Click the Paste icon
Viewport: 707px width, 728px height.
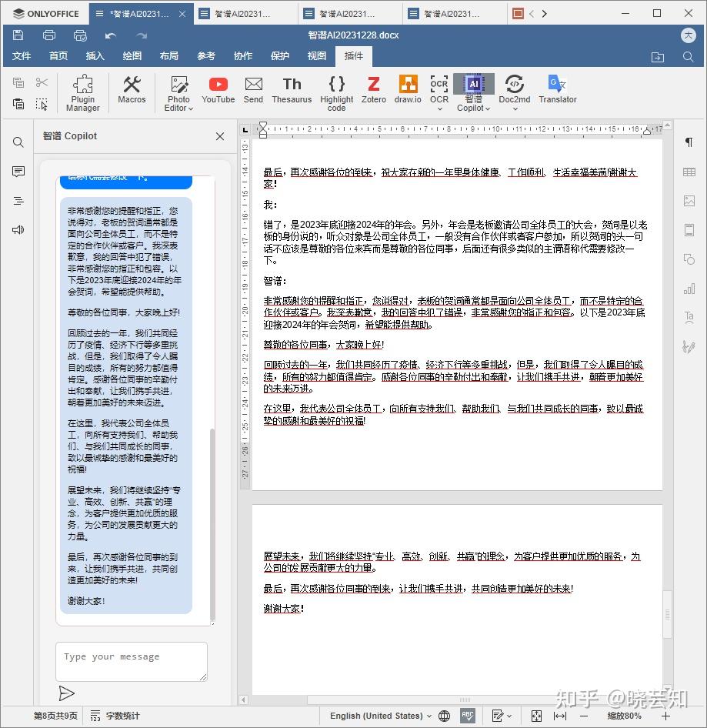point(18,104)
